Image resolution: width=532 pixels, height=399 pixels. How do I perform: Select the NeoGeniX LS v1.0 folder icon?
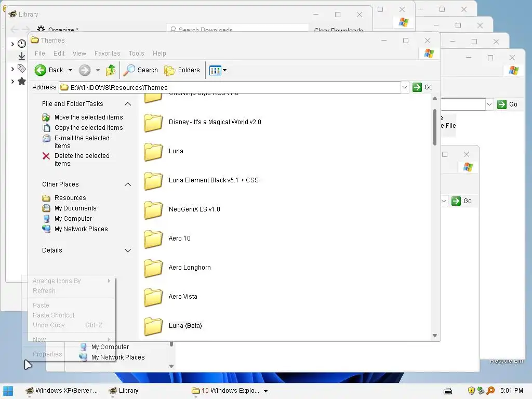pos(153,210)
